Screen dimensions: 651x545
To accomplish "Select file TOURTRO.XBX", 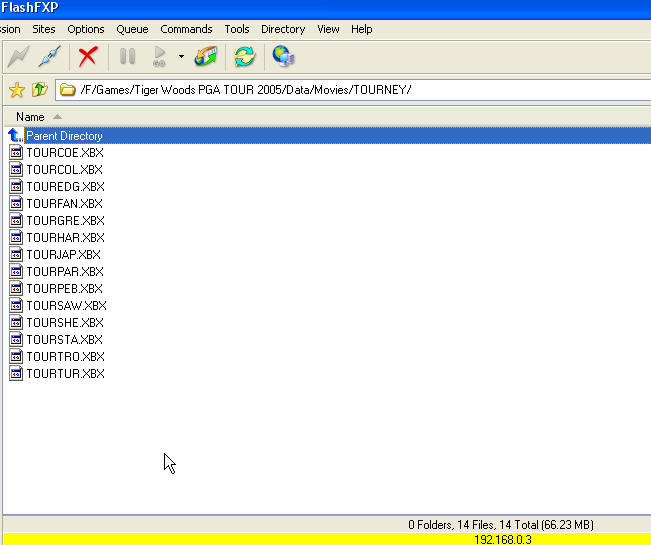I will click(x=65, y=357).
